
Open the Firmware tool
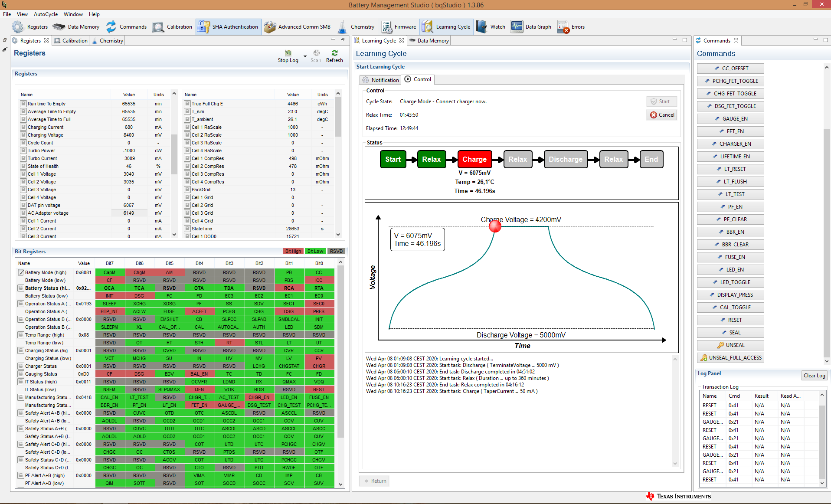click(x=399, y=27)
